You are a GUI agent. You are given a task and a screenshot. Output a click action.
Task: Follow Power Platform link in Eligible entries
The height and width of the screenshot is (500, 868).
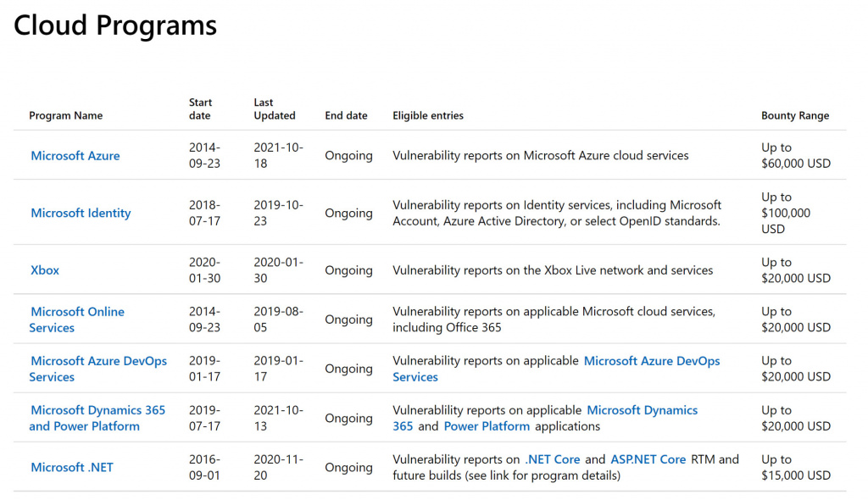click(487, 426)
